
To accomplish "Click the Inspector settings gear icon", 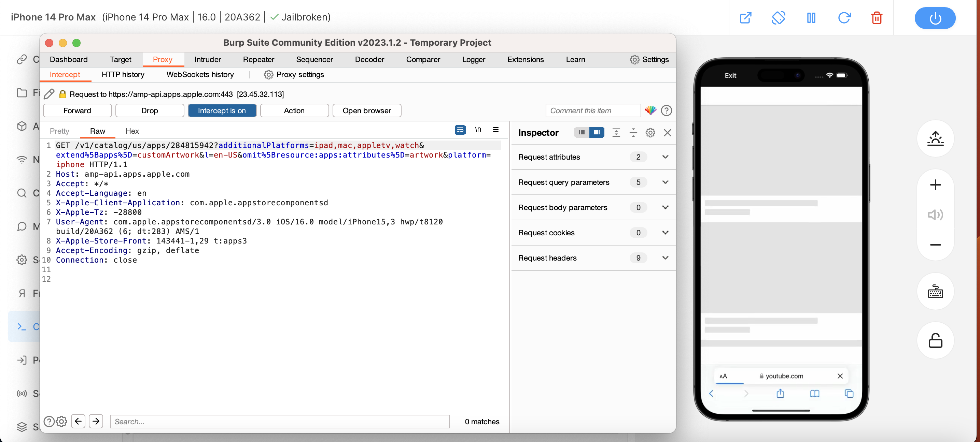I will coord(650,132).
